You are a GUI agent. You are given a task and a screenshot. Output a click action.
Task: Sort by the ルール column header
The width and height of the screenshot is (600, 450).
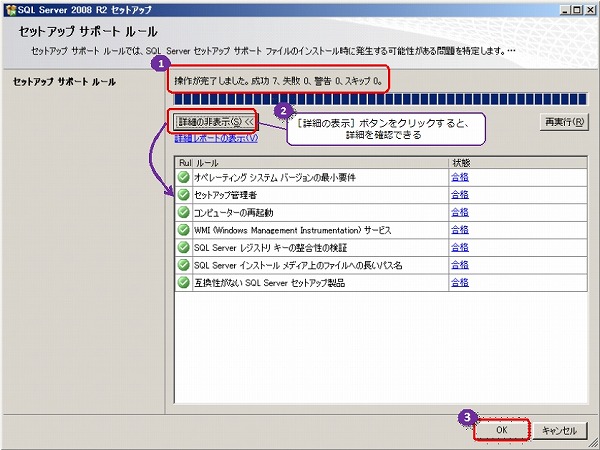(x=321, y=163)
